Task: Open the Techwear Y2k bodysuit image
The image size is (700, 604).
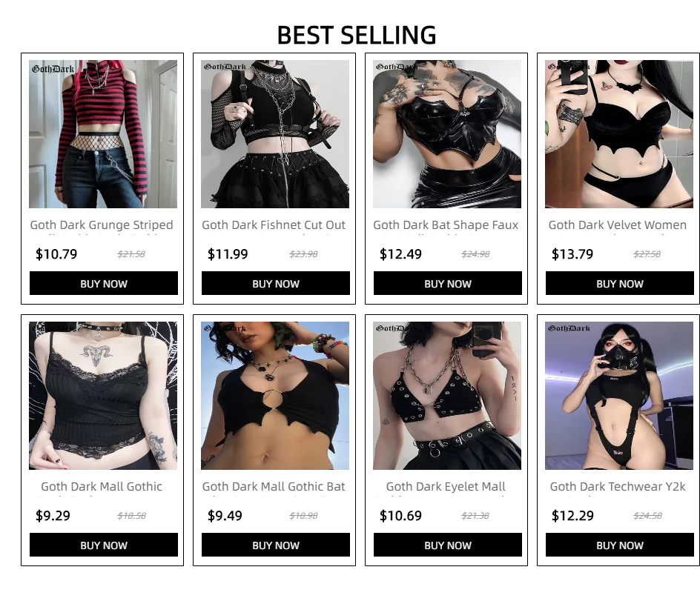Action: point(619,396)
